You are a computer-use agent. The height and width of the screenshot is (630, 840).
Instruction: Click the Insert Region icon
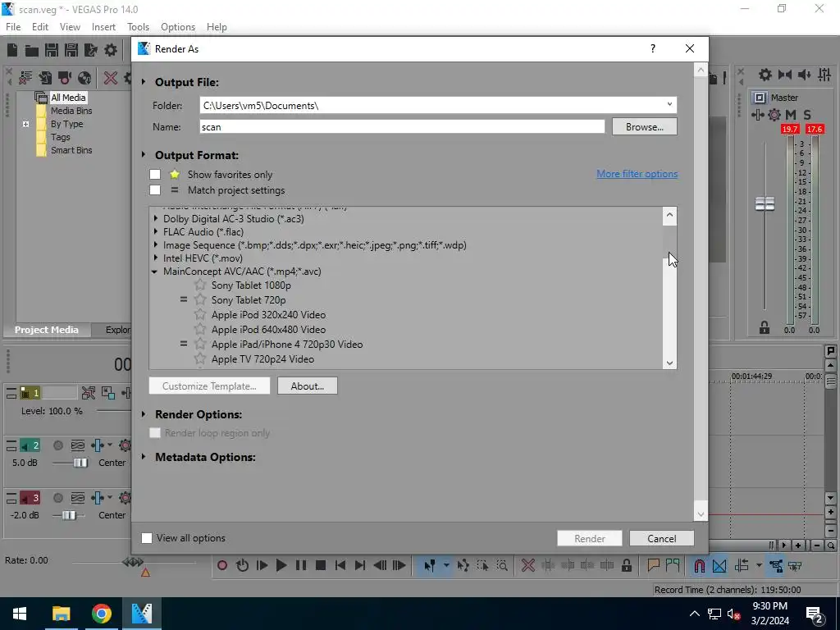click(x=673, y=566)
